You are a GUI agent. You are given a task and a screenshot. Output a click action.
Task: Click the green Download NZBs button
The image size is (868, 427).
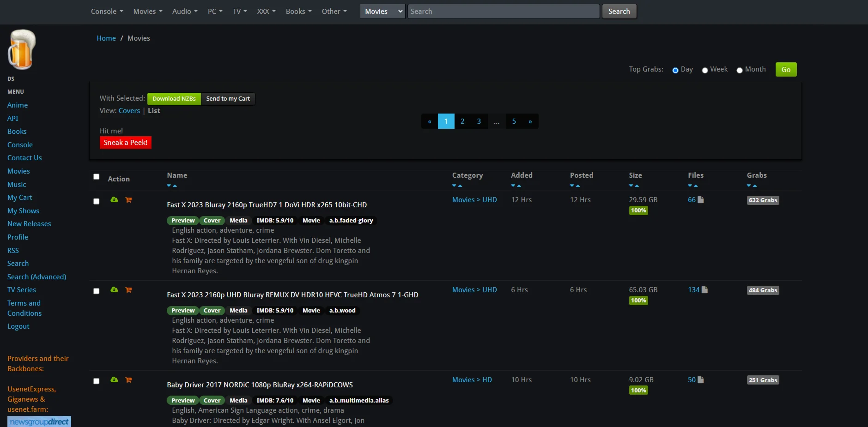(174, 99)
